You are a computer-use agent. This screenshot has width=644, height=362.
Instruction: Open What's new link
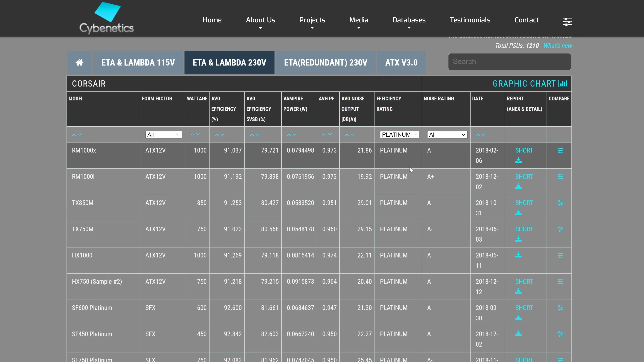(x=557, y=46)
